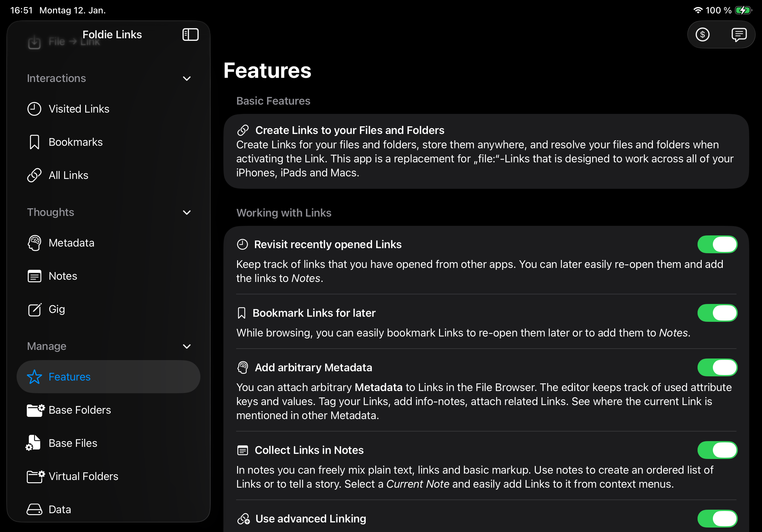Open the in-app purchase dollar button

703,34
